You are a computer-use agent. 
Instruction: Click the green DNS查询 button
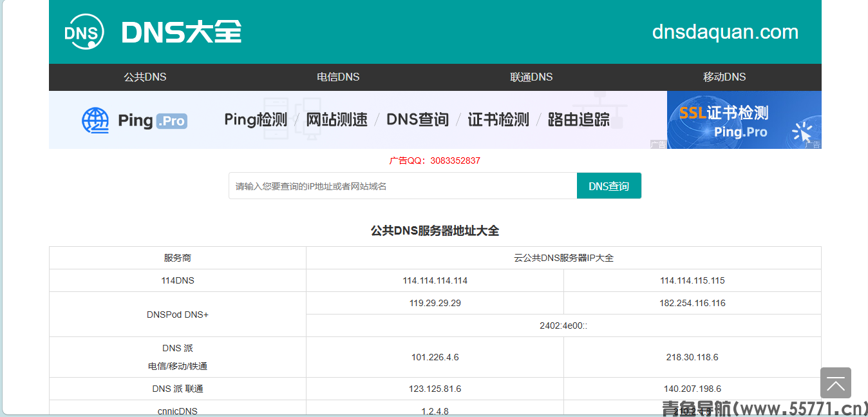click(x=609, y=186)
